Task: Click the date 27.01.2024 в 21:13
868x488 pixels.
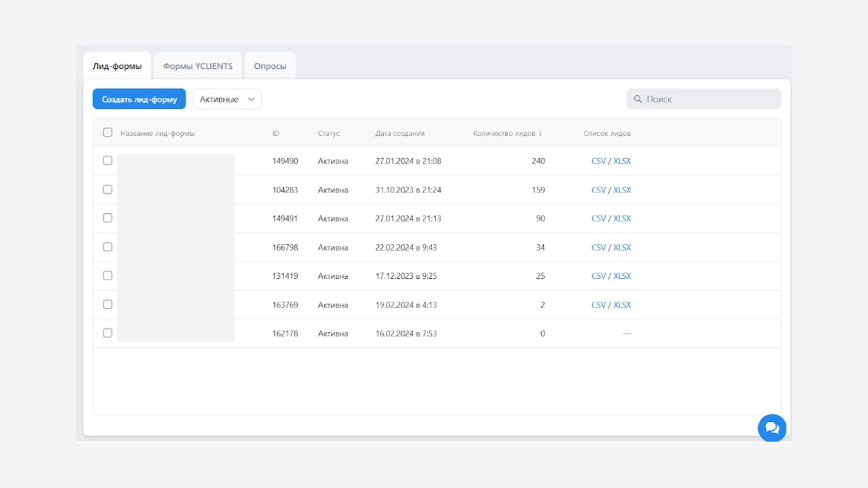Action: click(x=408, y=218)
